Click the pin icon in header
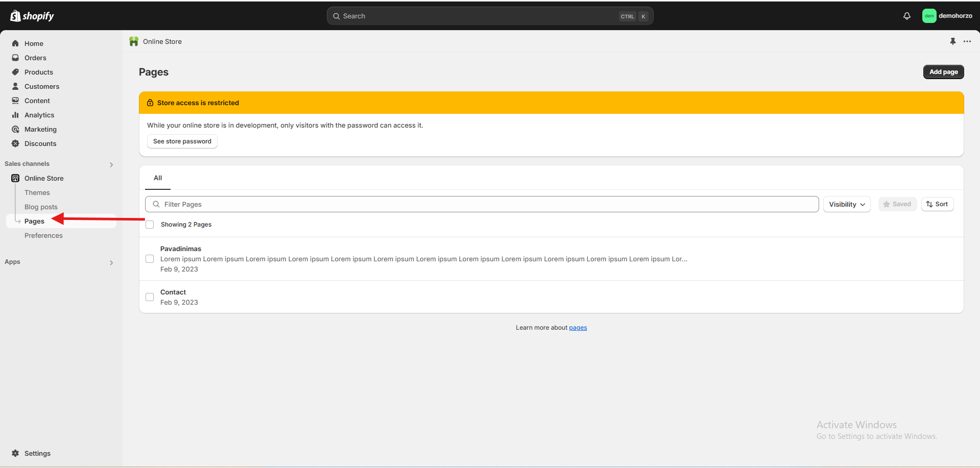This screenshot has width=980, height=468. [x=952, y=41]
